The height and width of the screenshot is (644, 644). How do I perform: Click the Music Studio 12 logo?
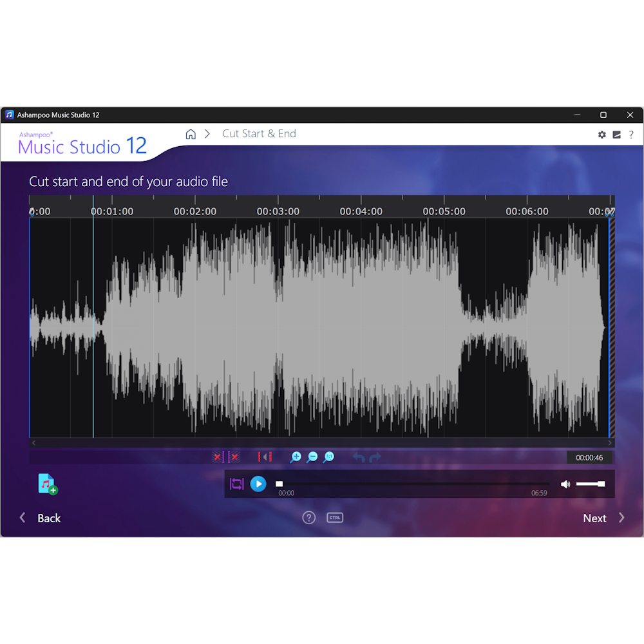click(x=82, y=144)
